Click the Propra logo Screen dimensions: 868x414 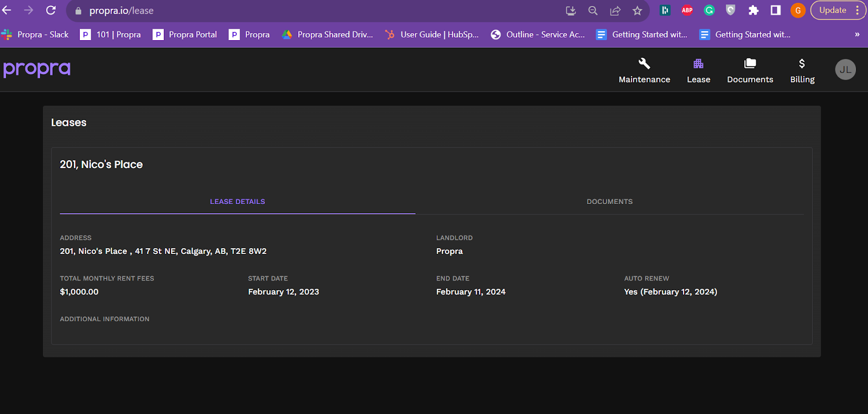pyautogui.click(x=37, y=69)
